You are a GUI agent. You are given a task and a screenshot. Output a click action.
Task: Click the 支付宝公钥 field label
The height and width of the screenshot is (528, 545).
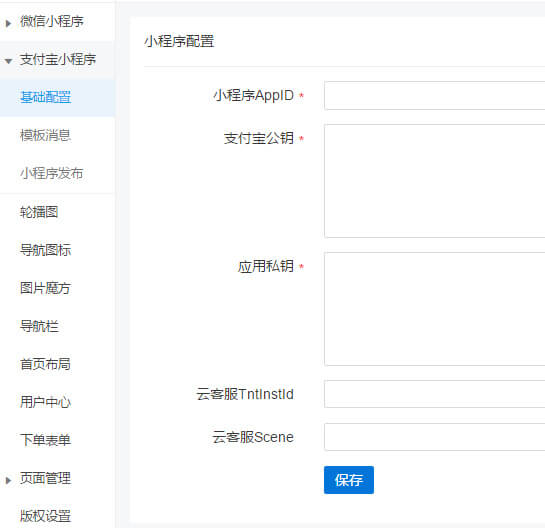(259, 138)
